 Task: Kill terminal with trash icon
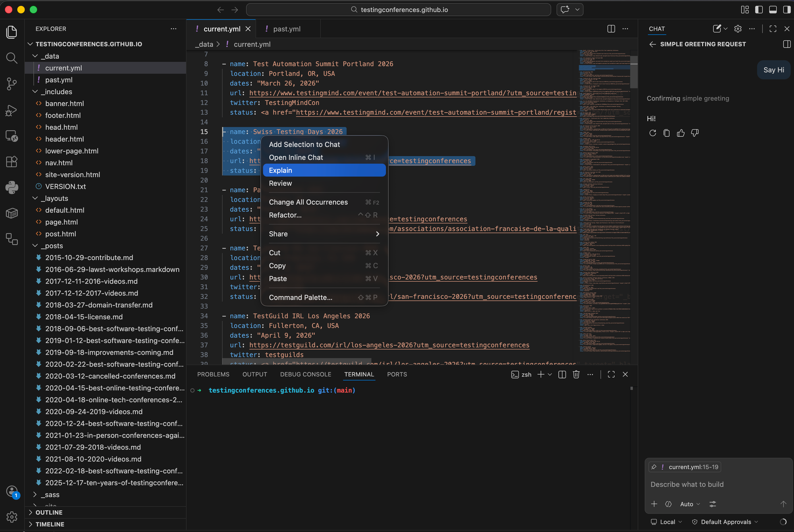[x=576, y=374]
